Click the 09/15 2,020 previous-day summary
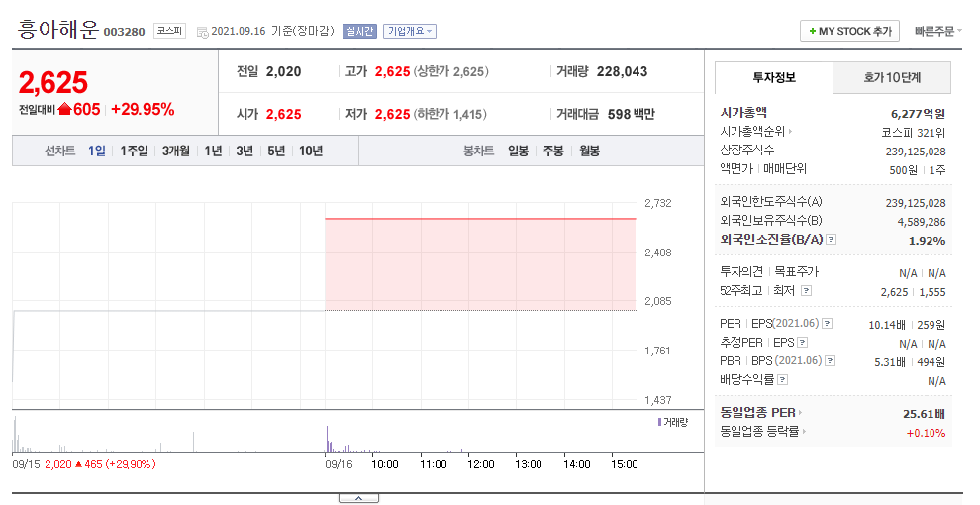 (84, 464)
